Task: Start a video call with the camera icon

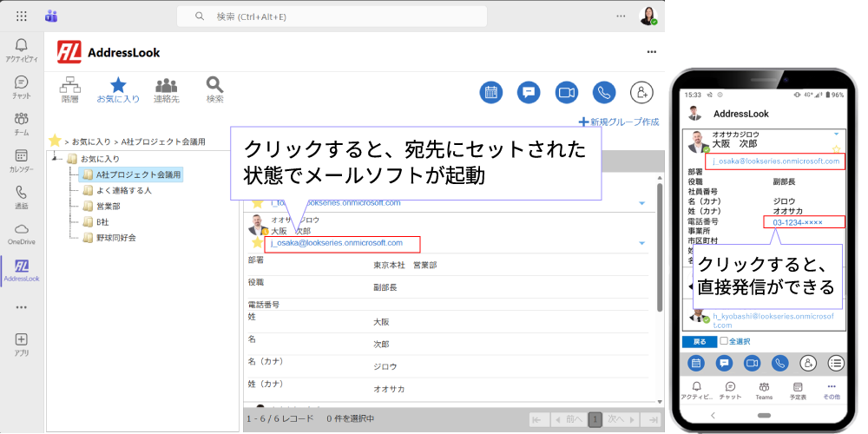Action: [x=566, y=92]
